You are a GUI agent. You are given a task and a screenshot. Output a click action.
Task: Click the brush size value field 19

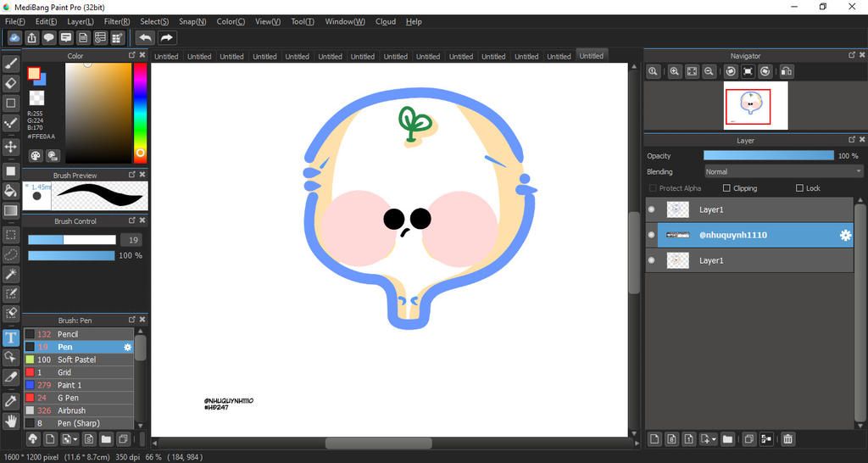click(x=131, y=240)
